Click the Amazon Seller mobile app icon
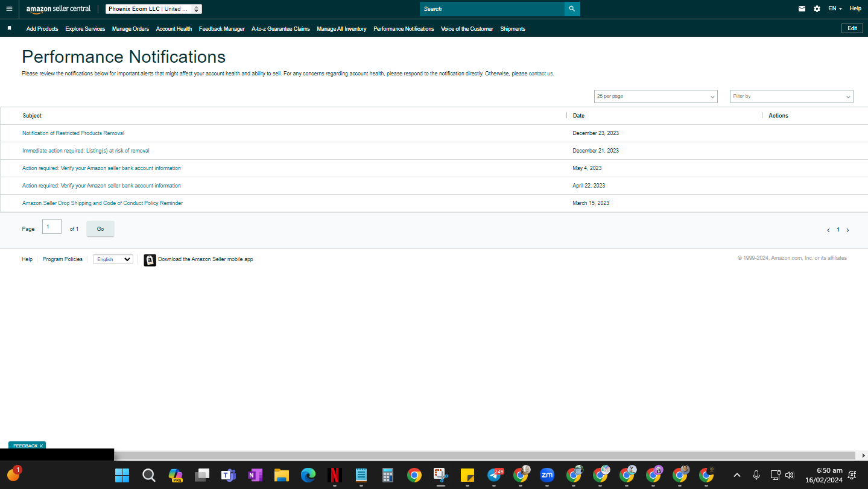Screen dimensions: 868x489 click(150, 260)
